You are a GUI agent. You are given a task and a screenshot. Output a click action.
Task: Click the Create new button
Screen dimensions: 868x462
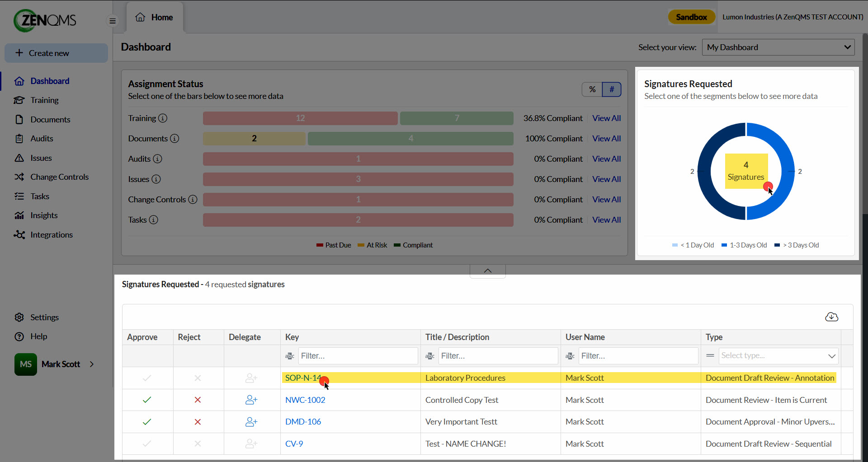click(56, 53)
